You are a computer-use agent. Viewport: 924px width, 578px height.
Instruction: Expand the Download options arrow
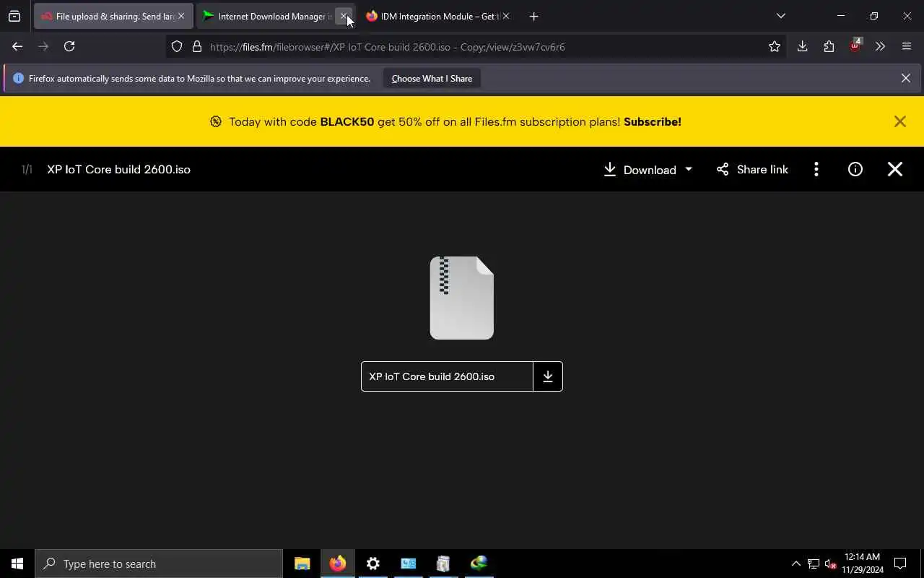[x=689, y=169]
